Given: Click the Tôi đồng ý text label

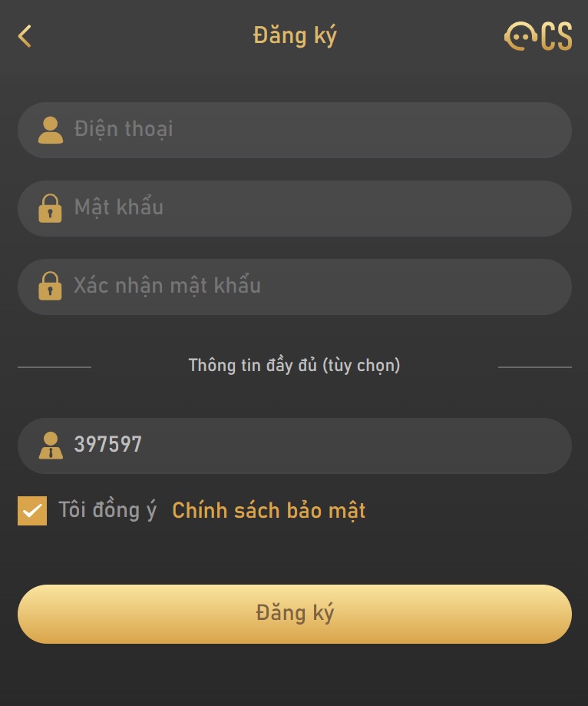Looking at the screenshot, I should point(106,510).
